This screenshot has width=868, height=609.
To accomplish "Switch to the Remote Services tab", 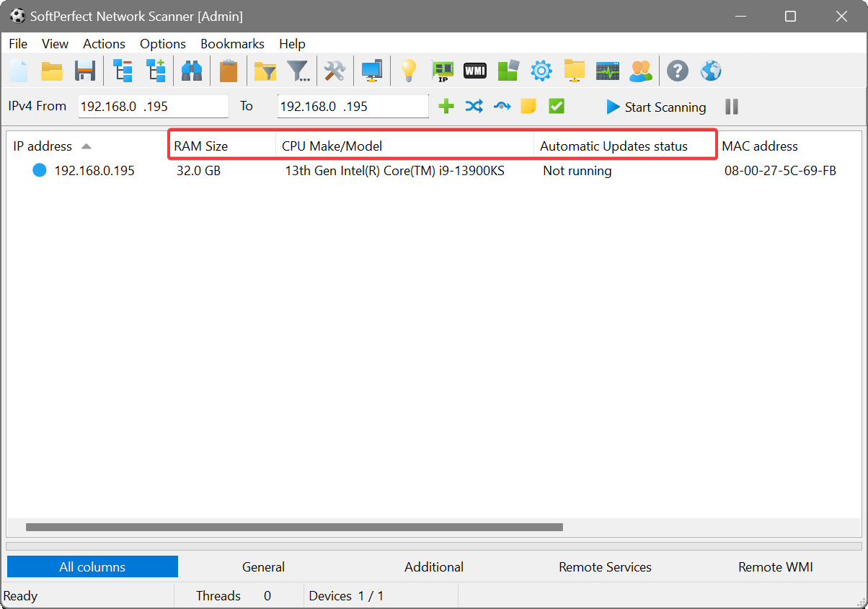I will (605, 566).
